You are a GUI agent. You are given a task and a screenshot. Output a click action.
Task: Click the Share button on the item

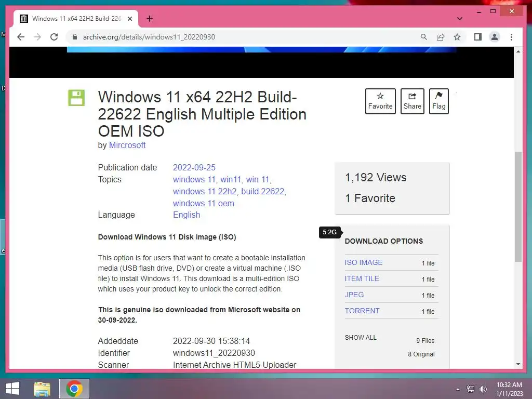pyautogui.click(x=412, y=101)
